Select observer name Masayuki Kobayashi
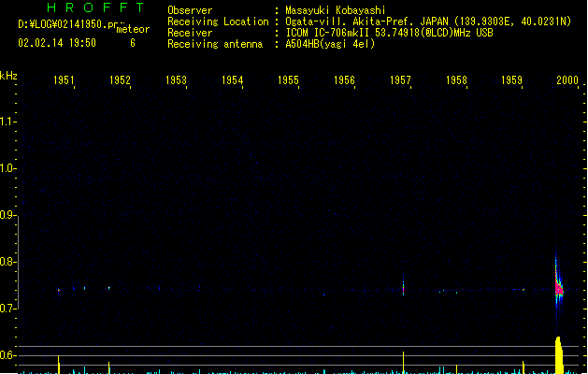 coord(336,10)
